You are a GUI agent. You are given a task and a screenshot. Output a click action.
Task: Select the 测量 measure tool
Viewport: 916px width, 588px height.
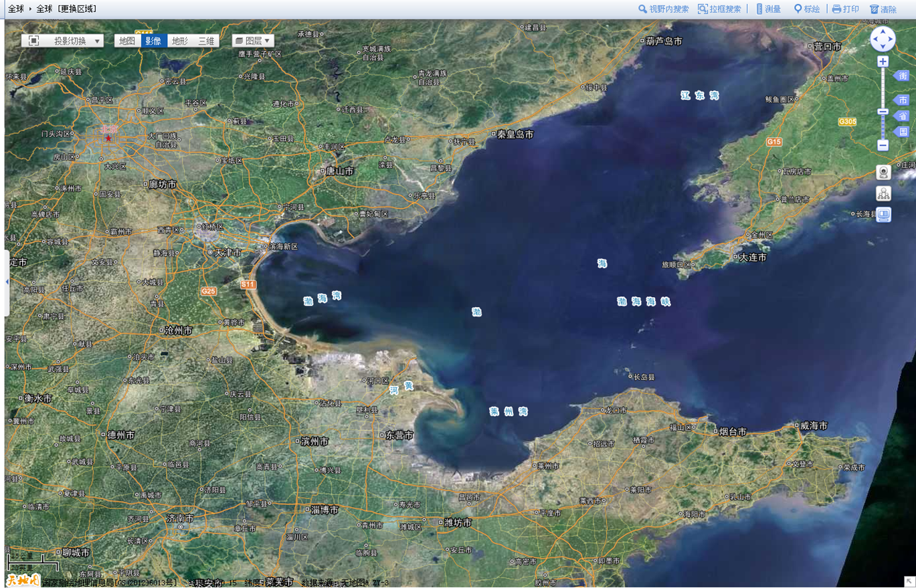click(x=768, y=9)
